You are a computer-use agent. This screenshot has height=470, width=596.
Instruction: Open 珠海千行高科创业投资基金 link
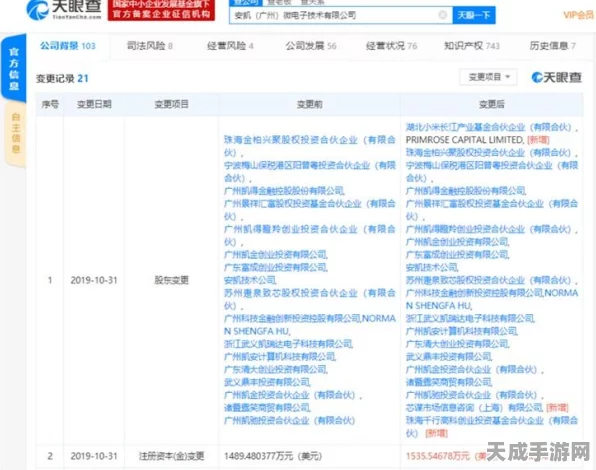point(491,426)
